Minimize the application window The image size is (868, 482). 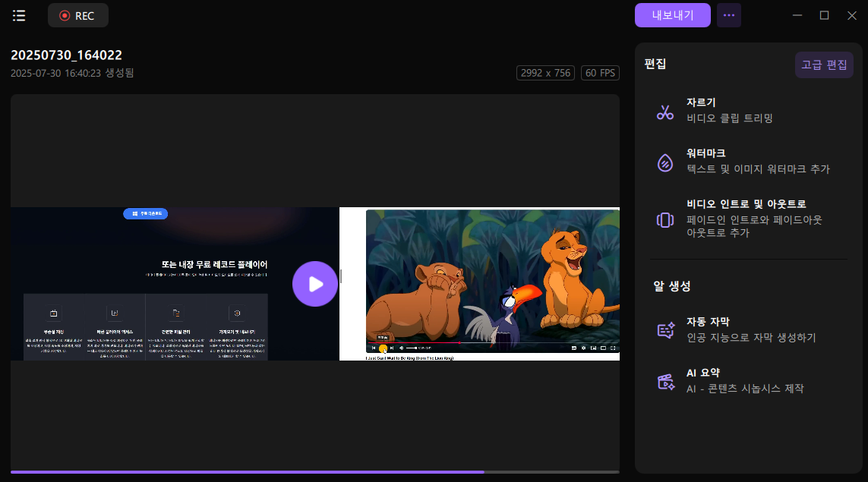[797, 15]
